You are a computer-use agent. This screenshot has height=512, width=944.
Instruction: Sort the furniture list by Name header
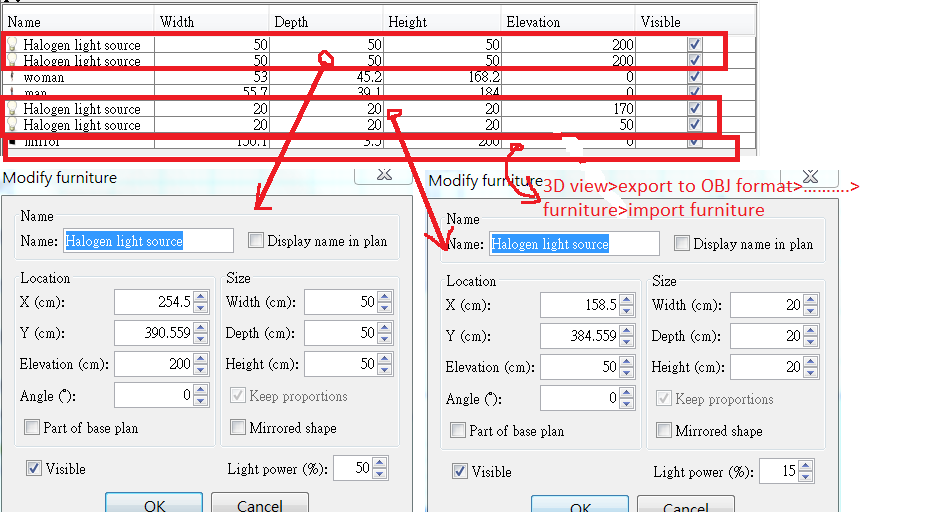click(x=77, y=21)
